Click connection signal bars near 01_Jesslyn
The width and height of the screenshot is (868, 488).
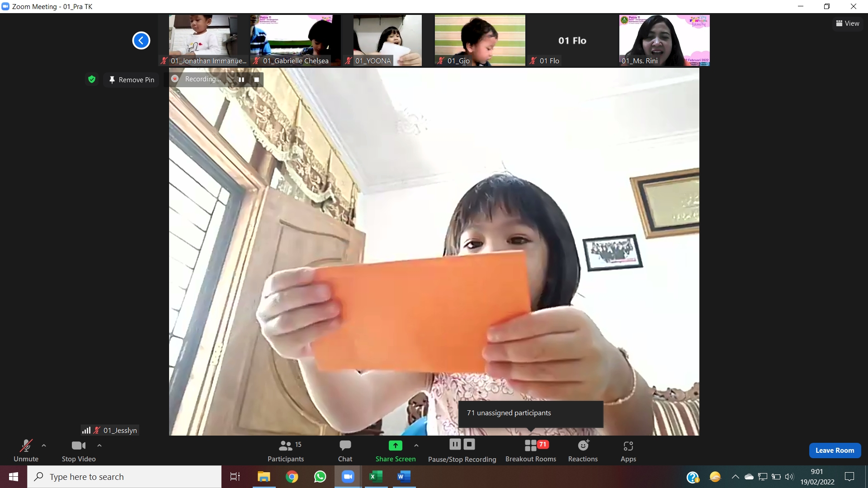tap(86, 430)
